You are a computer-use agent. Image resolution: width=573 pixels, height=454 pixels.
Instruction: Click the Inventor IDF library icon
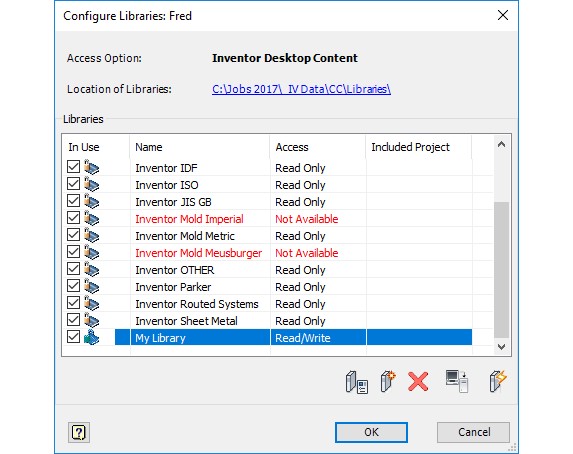point(91,167)
